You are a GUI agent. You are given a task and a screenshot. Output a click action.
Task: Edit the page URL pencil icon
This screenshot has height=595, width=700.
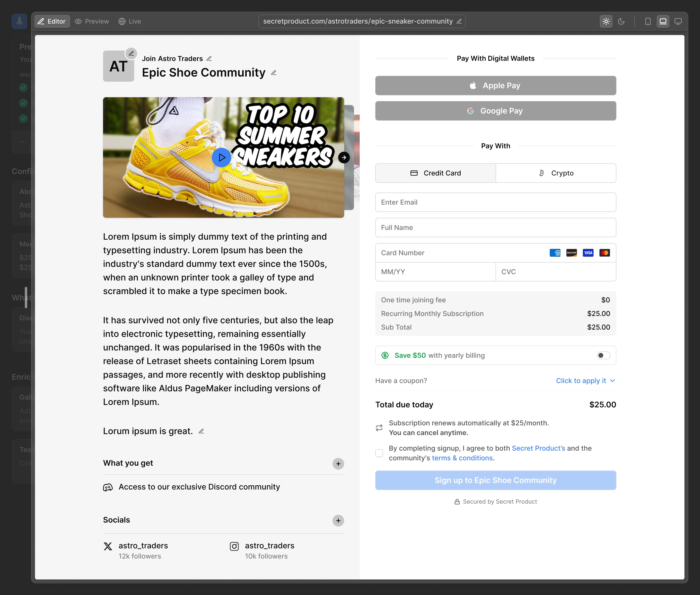tap(459, 22)
